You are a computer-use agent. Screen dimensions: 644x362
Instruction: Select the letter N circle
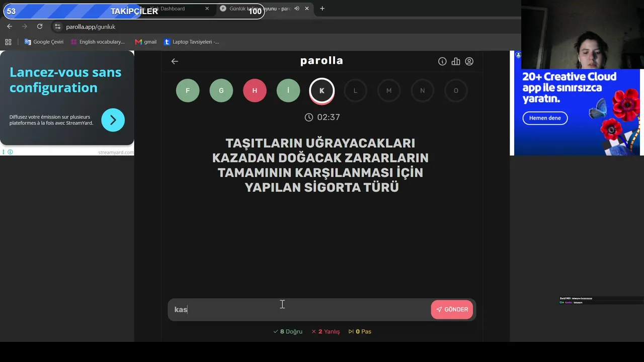(x=422, y=90)
